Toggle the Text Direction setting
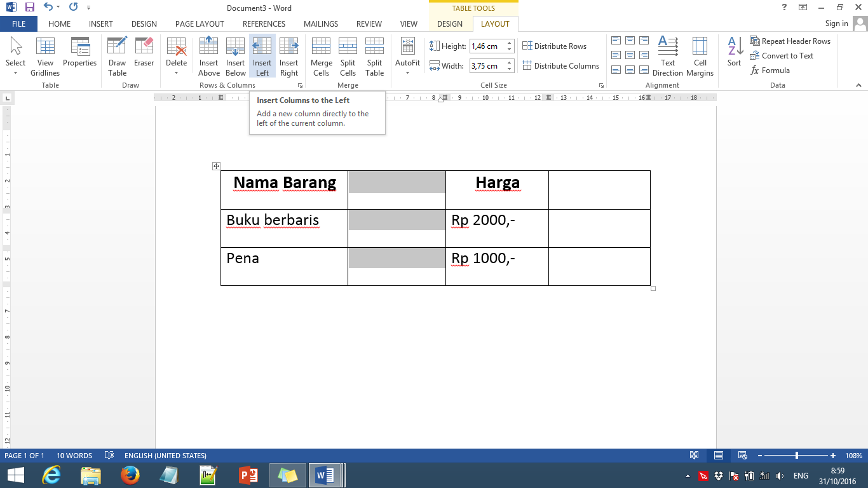The width and height of the screenshot is (868, 488). pos(667,56)
